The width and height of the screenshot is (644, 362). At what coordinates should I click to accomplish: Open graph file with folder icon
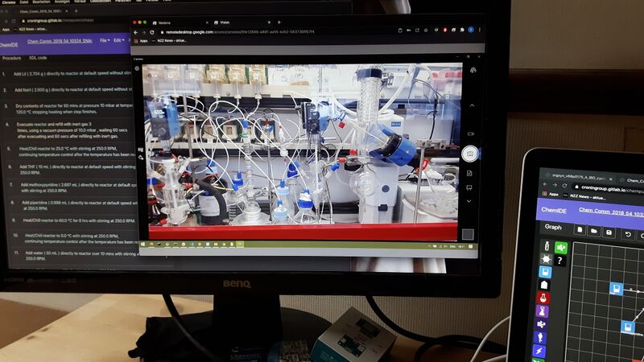pyautogui.click(x=593, y=231)
